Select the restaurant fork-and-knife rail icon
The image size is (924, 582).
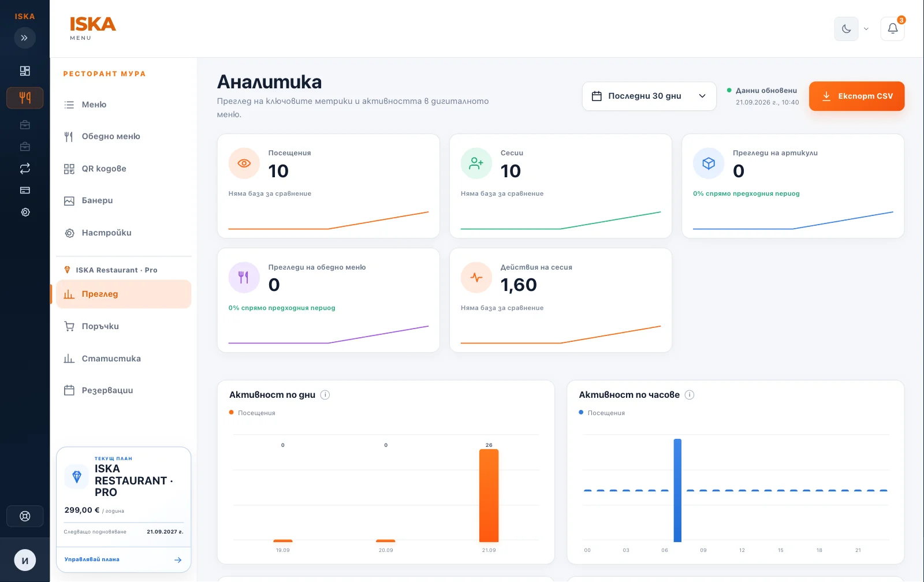(25, 98)
